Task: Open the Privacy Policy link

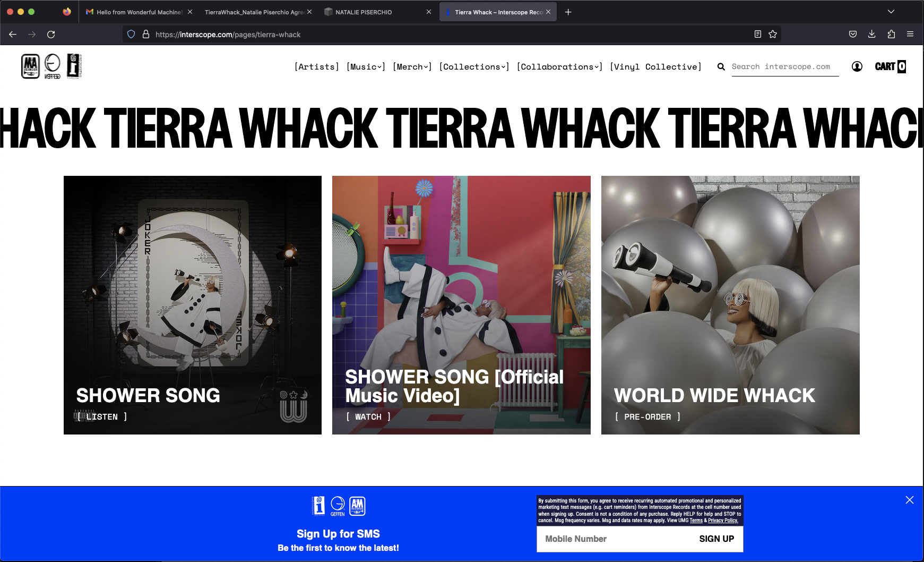Action: coord(723,521)
